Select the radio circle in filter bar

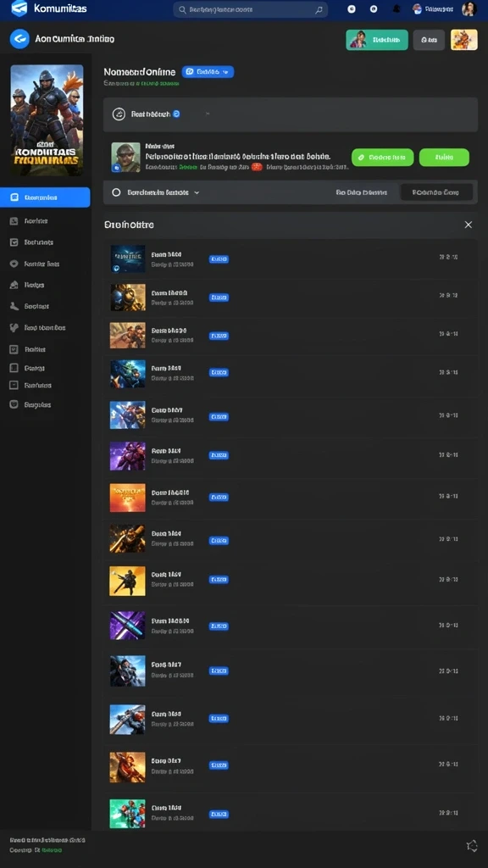[116, 192]
